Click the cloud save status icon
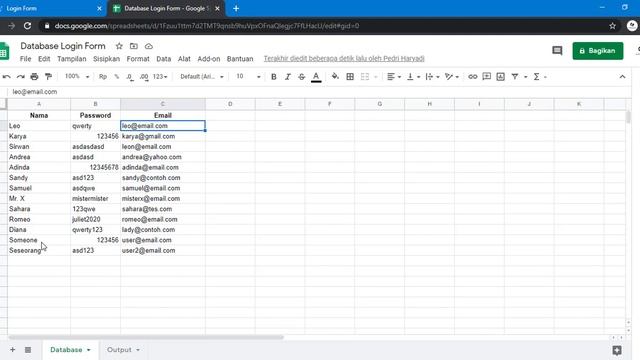 149,46
